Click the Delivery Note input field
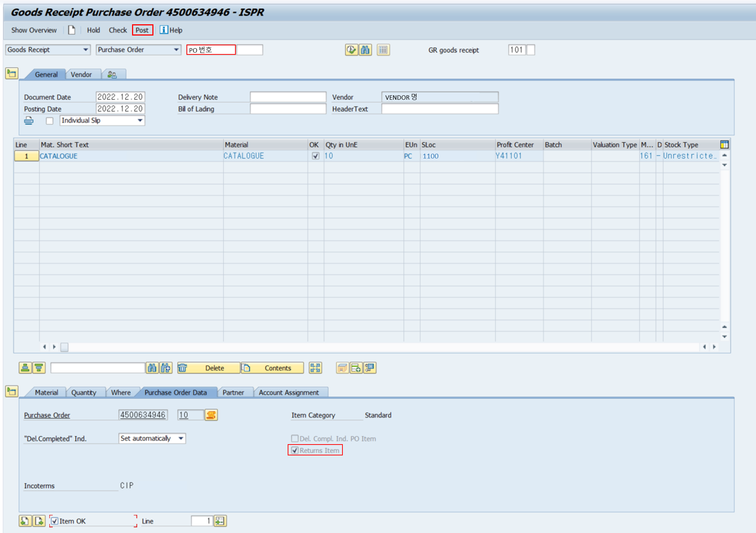Viewport: 756px width, 533px height. 288,97
